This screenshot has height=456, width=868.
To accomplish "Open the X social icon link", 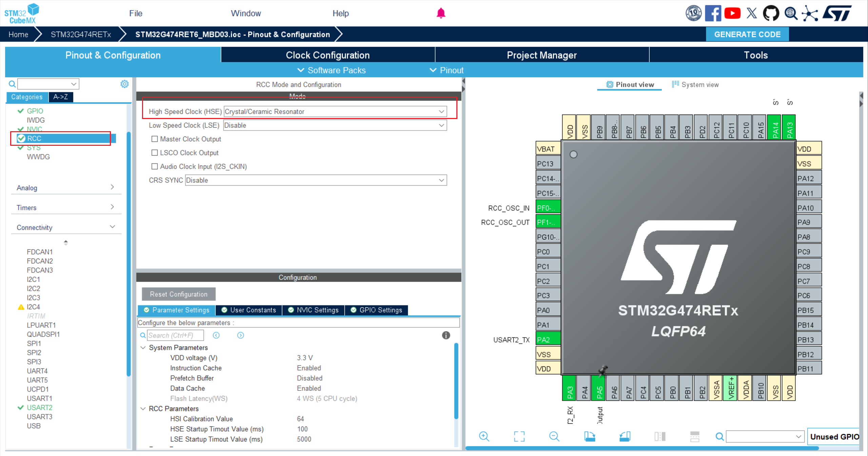I will click(751, 13).
